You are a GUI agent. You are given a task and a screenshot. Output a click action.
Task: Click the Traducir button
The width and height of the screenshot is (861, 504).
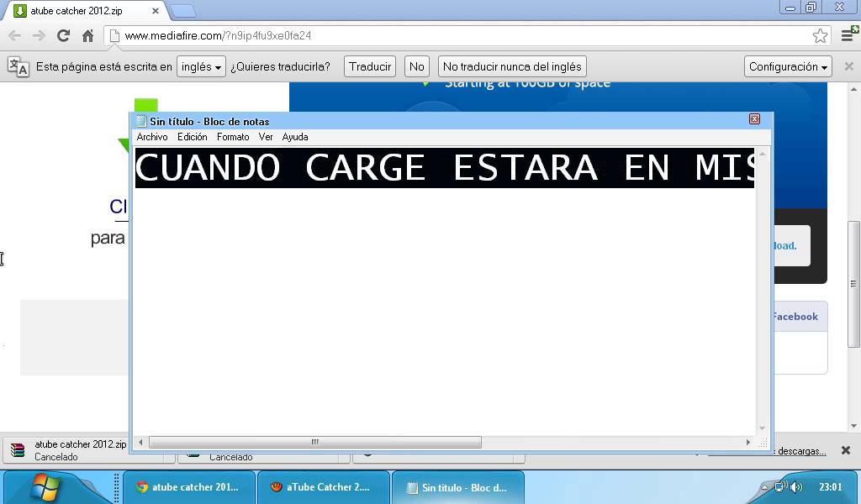[370, 66]
